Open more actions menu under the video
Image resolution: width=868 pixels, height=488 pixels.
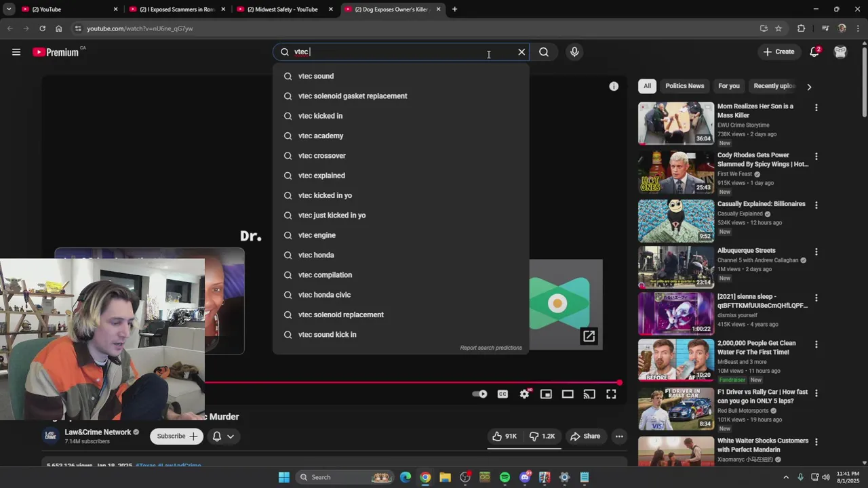[x=619, y=436]
